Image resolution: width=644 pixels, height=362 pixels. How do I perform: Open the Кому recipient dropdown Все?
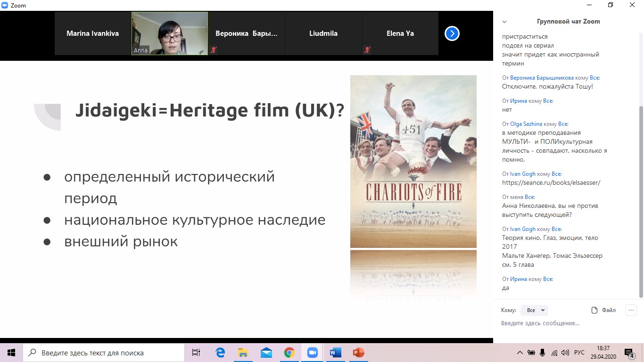(x=534, y=310)
